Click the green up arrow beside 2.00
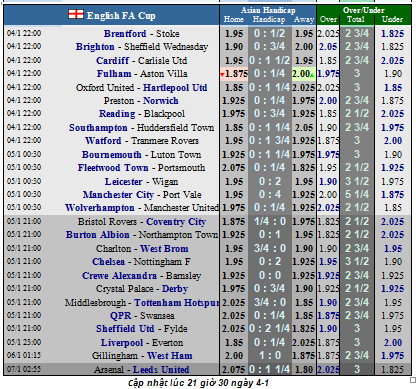 tap(312, 75)
